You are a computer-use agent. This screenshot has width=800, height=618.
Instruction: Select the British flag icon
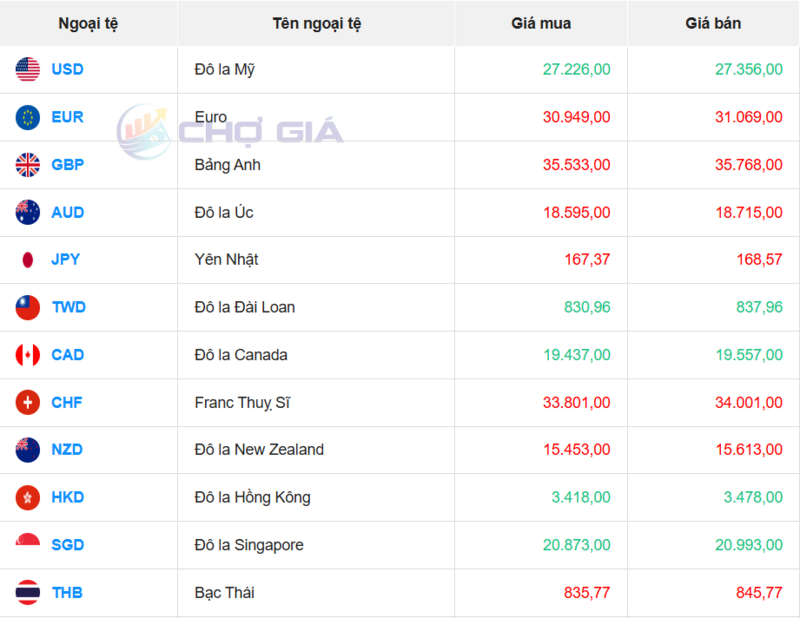pyautogui.click(x=28, y=165)
